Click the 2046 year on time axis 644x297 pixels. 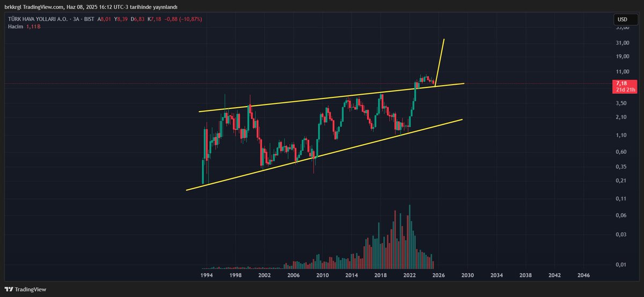583,275
